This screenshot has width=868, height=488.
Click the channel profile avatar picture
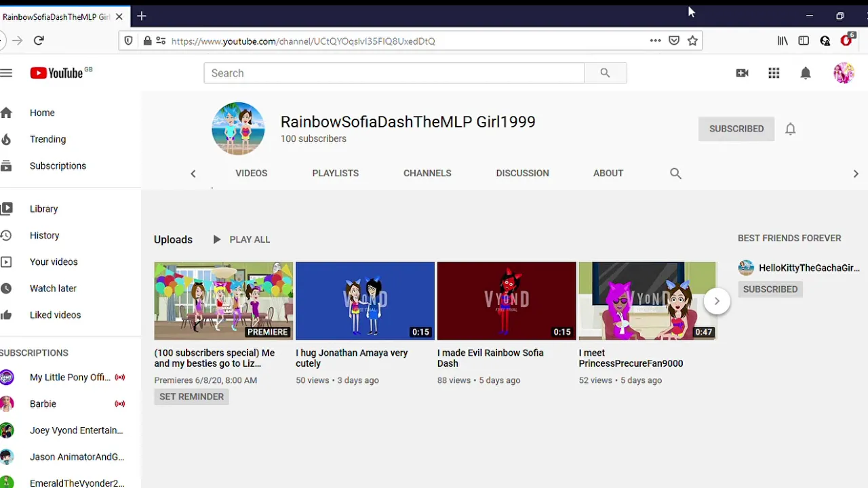tap(238, 129)
